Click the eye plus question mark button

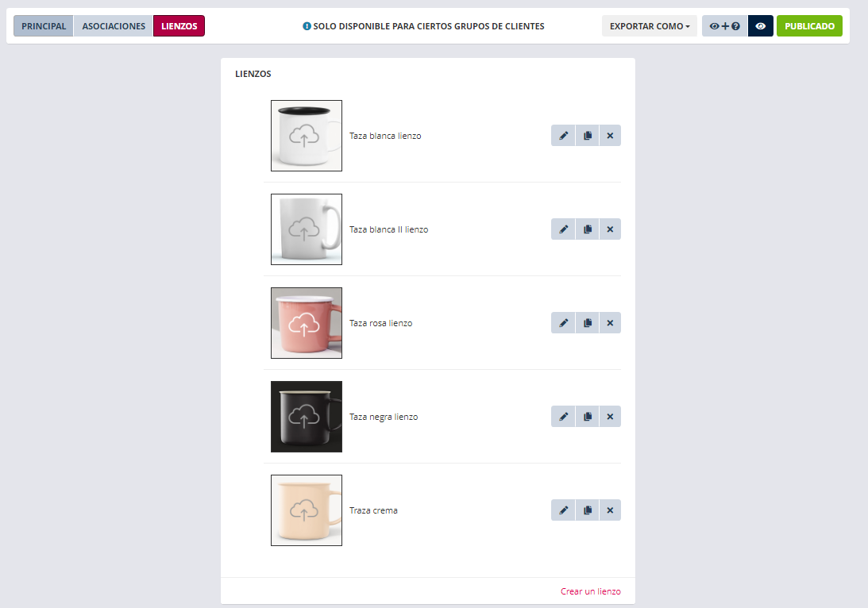click(x=724, y=26)
